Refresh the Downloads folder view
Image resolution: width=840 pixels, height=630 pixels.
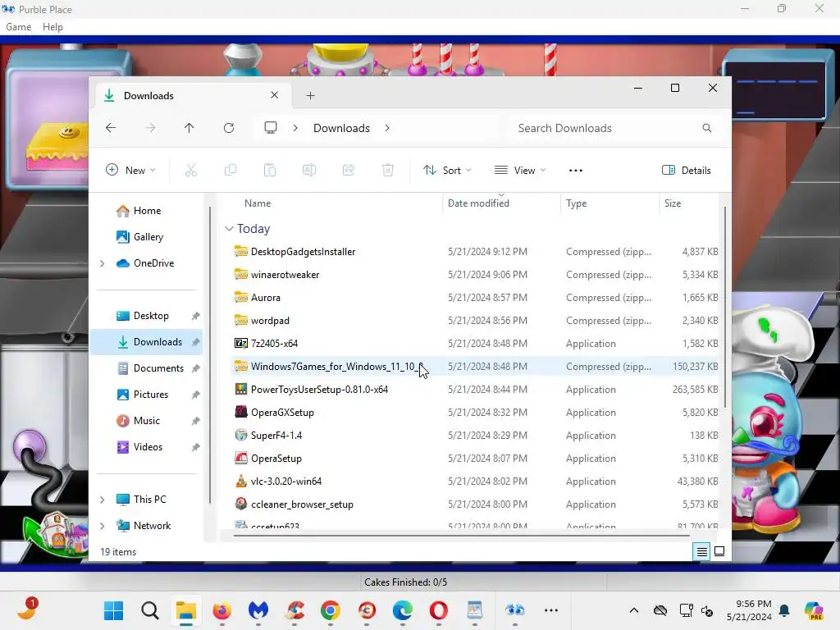point(229,128)
